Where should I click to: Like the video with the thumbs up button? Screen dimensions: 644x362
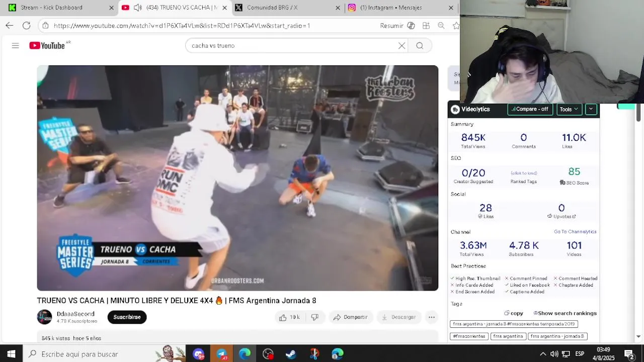pyautogui.click(x=289, y=317)
